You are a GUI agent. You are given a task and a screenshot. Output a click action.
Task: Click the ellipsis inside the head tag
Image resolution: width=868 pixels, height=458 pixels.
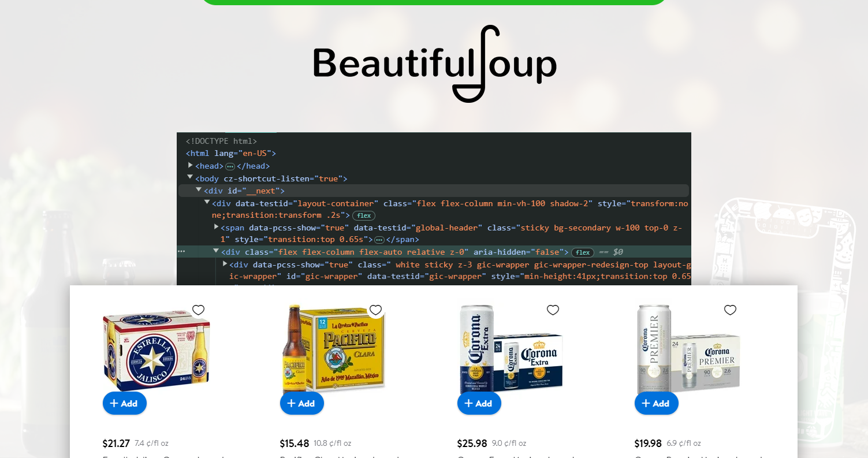pos(230,166)
